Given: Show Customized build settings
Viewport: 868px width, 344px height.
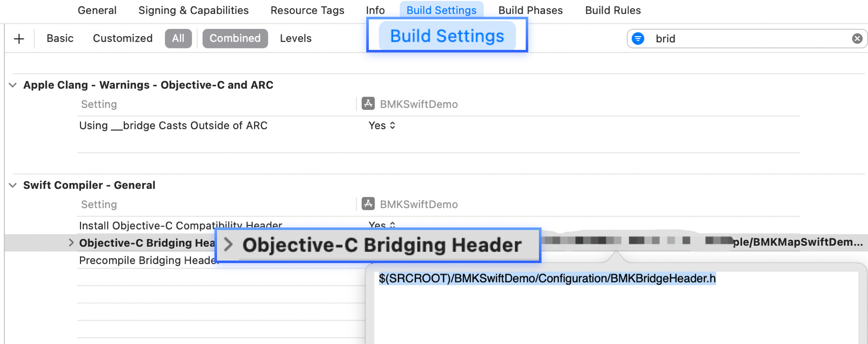Looking at the screenshot, I should 122,39.
